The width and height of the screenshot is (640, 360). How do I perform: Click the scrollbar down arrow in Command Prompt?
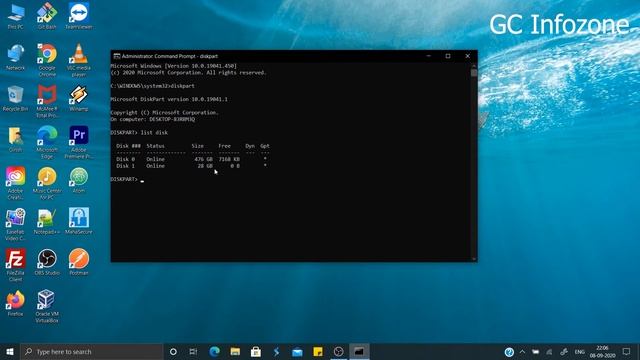[474, 259]
